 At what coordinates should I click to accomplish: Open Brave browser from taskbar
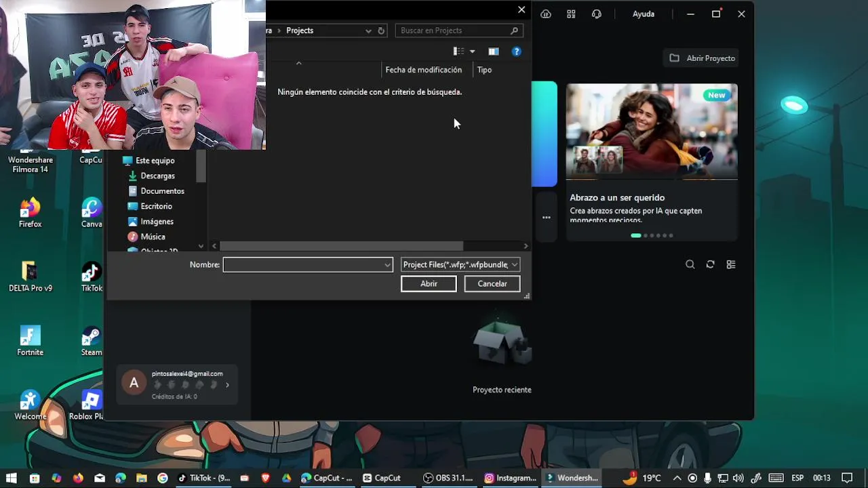click(265, 478)
